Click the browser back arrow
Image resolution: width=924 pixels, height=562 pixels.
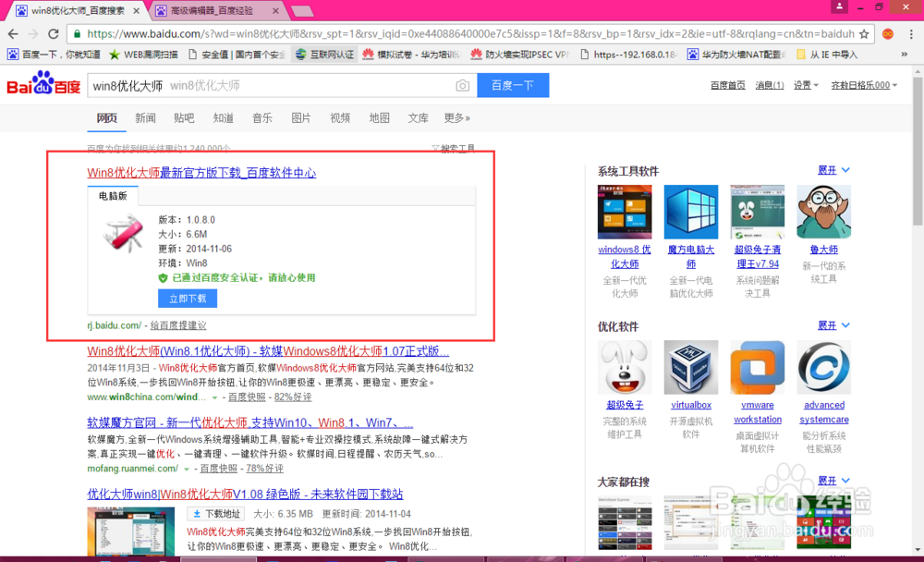pyautogui.click(x=14, y=32)
